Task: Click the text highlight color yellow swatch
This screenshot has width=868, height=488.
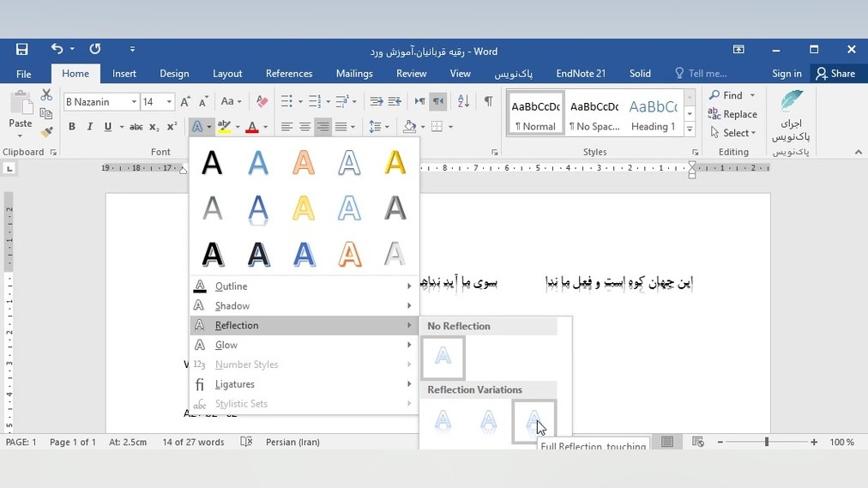Action: click(224, 127)
